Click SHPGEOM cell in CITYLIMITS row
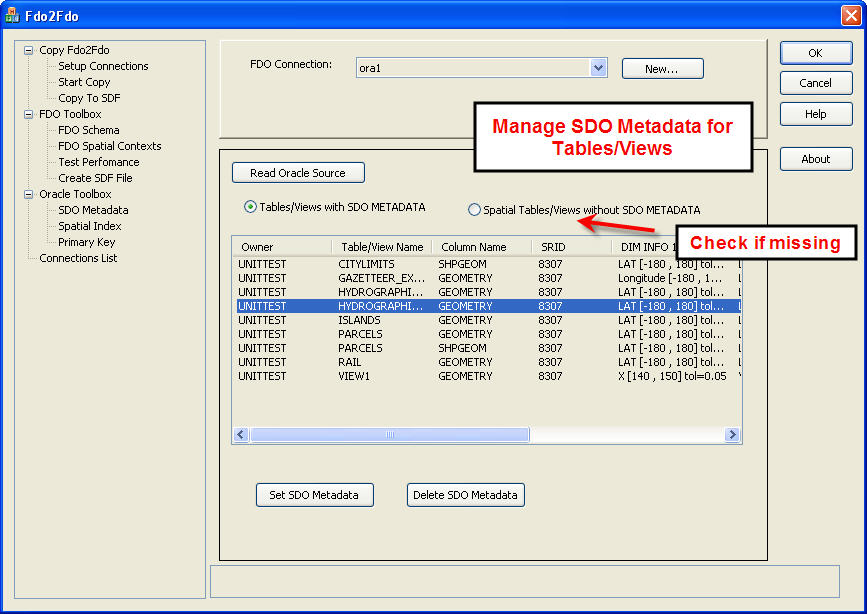Screen dimensions: 867x614 click(x=462, y=264)
